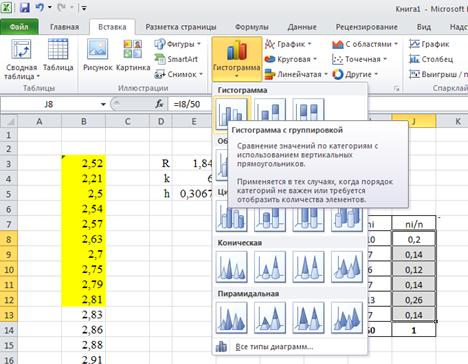Select third Пирамидальная pyramid chart

[x=308, y=318]
